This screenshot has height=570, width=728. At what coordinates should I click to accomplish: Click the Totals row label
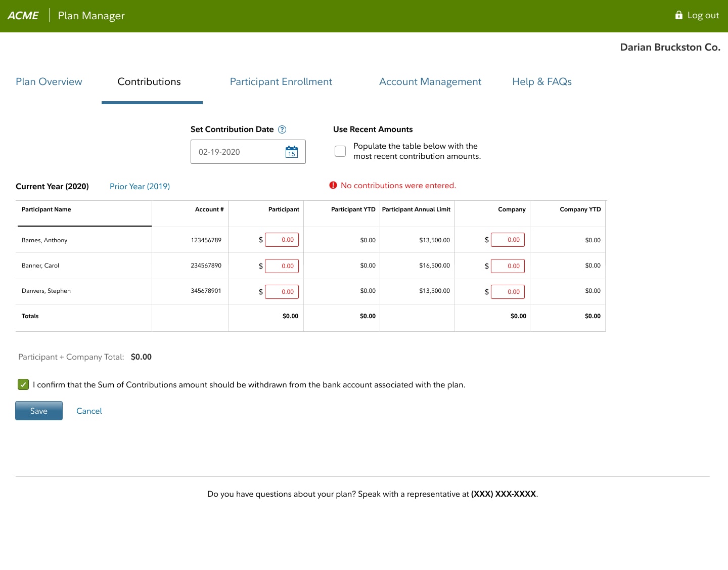click(30, 316)
